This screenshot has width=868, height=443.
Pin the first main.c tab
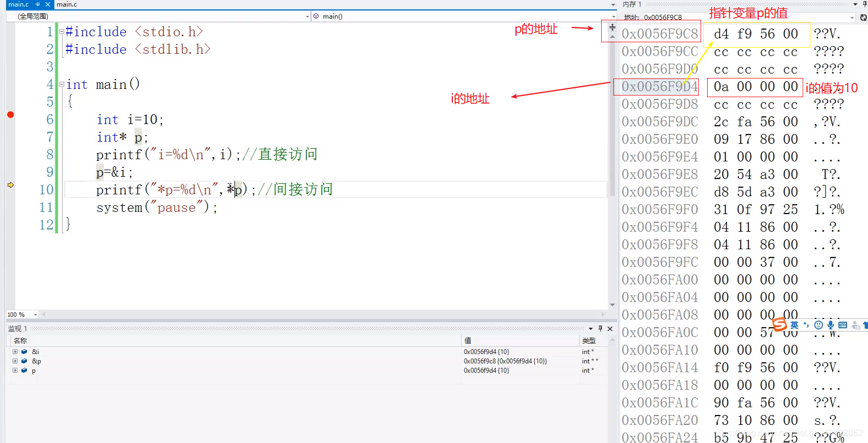pyautogui.click(x=38, y=4)
